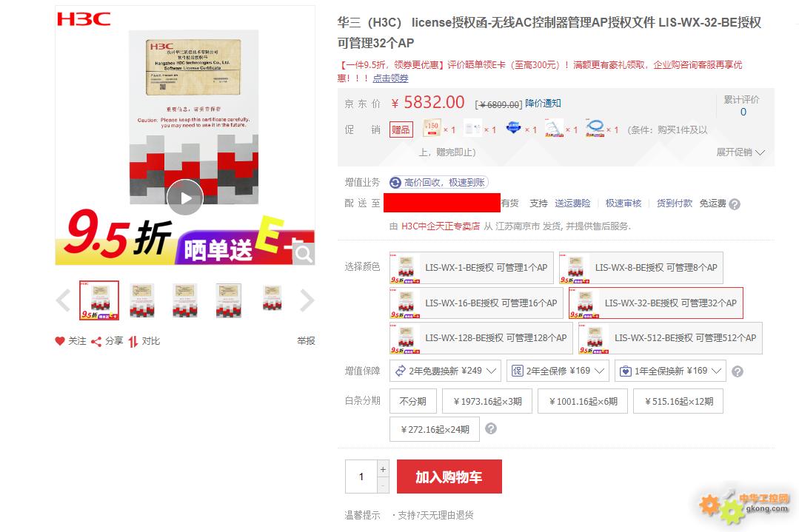This screenshot has width=799, height=532.
Task: Select the second product thumbnail
Action: coord(142,300)
